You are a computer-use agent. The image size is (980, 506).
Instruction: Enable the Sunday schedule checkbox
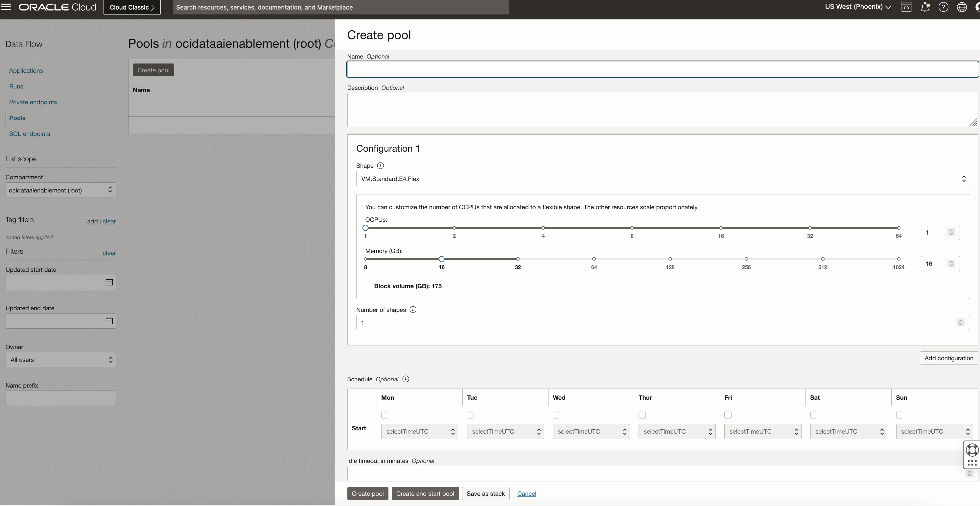tap(899, 415)
